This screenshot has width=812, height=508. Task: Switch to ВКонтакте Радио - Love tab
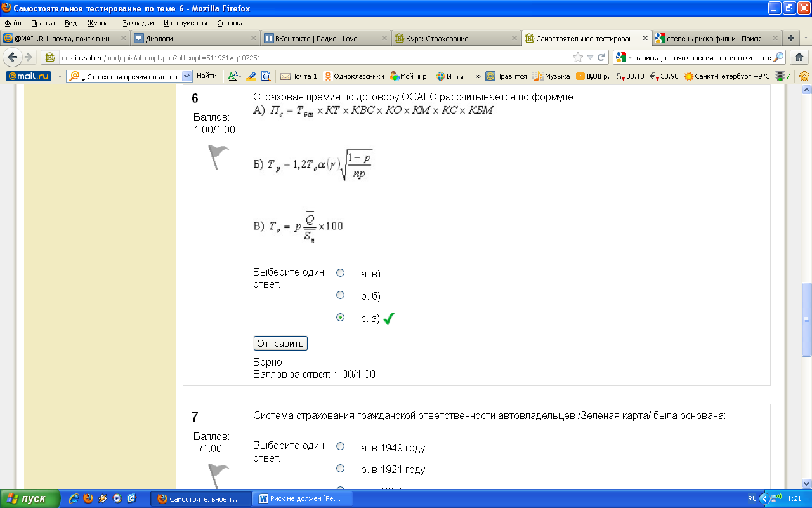324,38
